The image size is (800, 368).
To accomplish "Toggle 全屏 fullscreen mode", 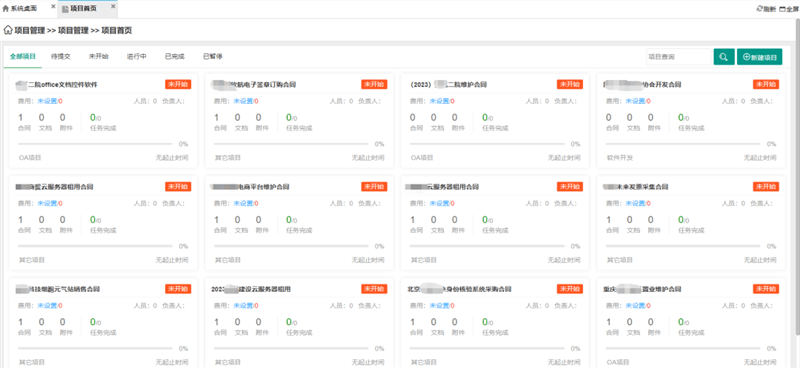I will point(789,9).
